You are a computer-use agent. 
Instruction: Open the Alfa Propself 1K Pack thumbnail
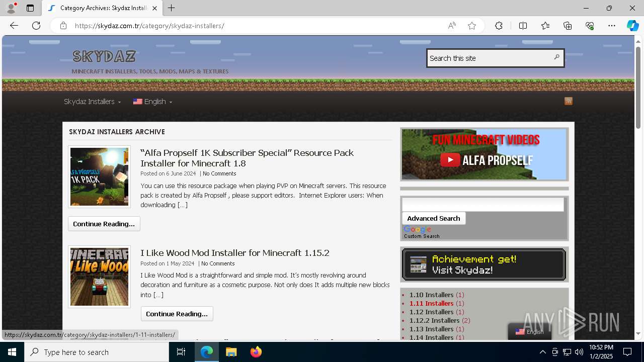pyautogui.click(x=99, y=176)
